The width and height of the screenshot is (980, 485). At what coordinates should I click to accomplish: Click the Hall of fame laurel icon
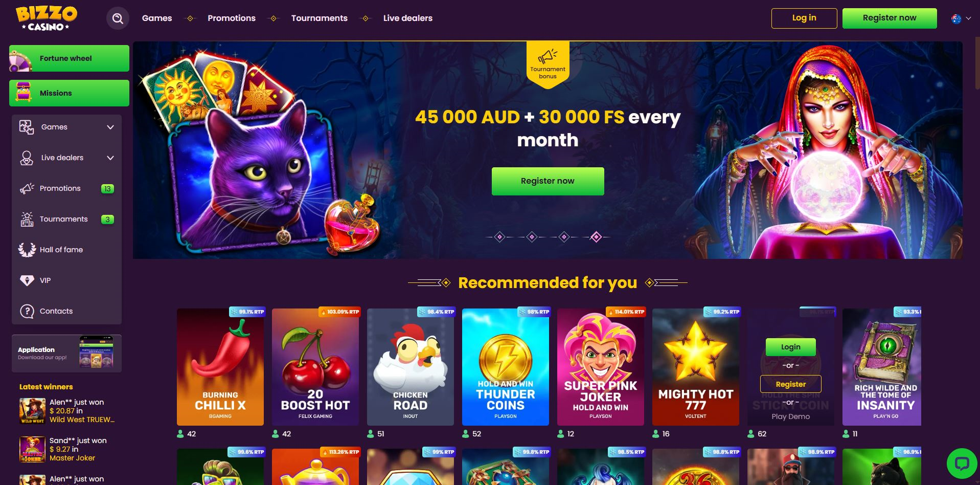[x=27, y=250]
